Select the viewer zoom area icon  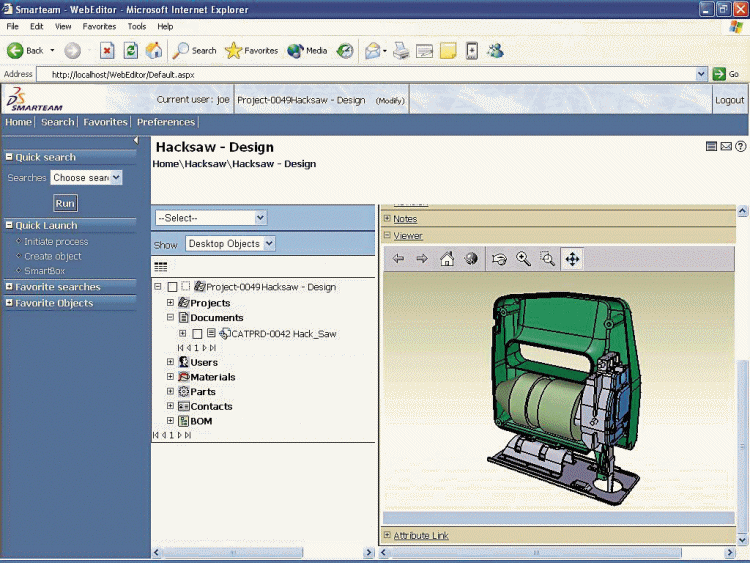[x=547, y=259]
